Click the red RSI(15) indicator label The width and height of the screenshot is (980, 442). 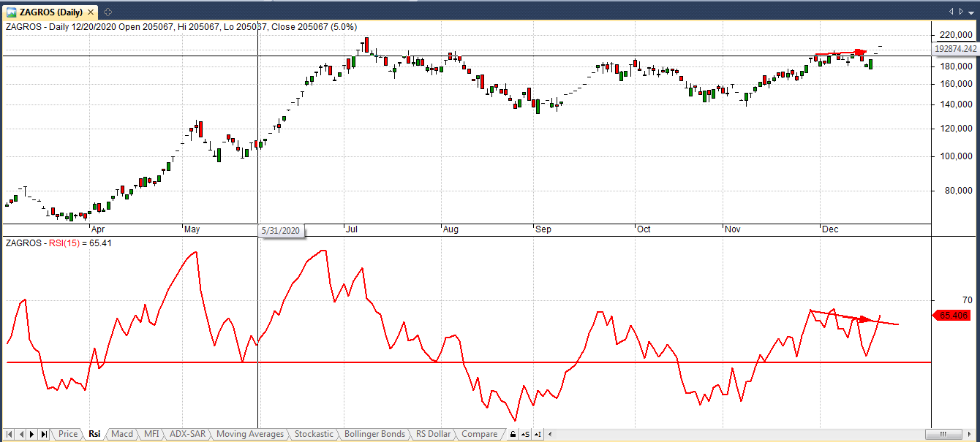[61, 243]
